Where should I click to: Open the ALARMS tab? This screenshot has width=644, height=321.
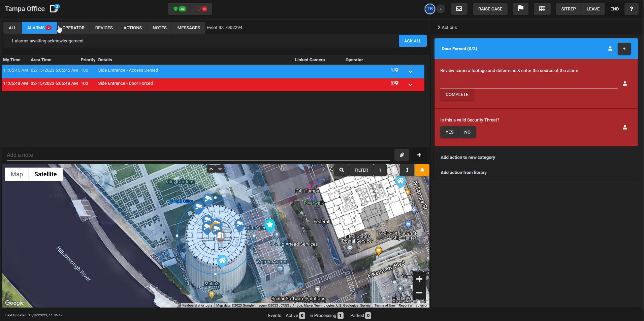(x=39, y=28)
